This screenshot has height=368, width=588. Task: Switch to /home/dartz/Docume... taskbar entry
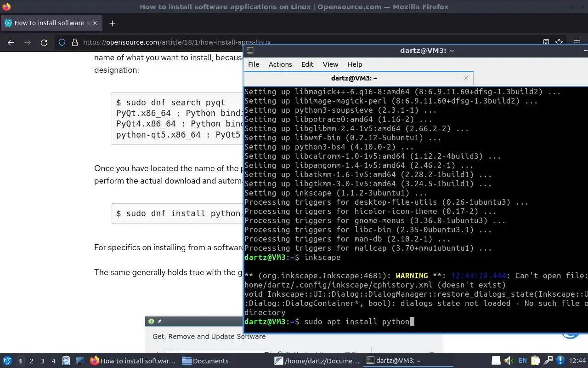tap(317, 361)
